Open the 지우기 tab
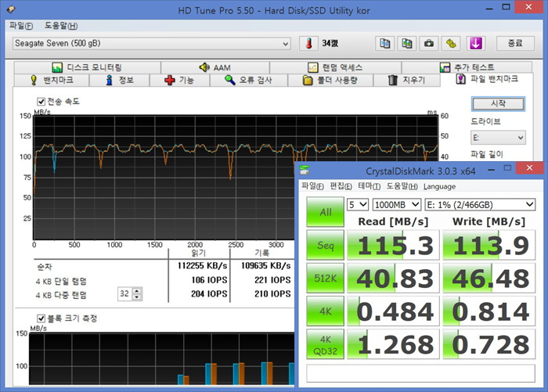This screenshot has width=548, height=392. pos(406,80)
